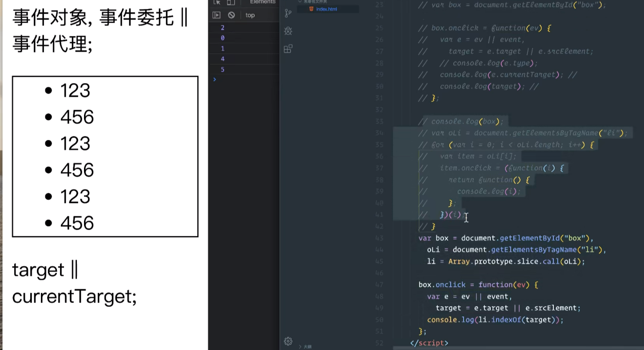Viewport: 644px width, 350px height.
Task: Click the console prompt arrow input
Action: click(x=215, y=80)
